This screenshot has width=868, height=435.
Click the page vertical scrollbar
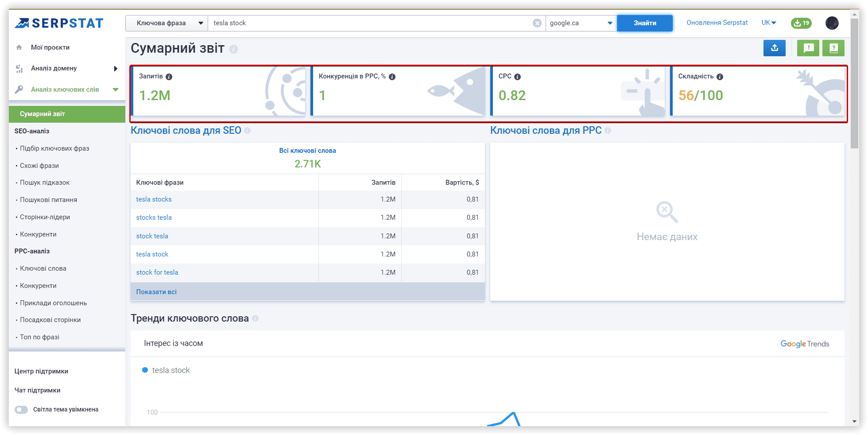tap(855, 84)
